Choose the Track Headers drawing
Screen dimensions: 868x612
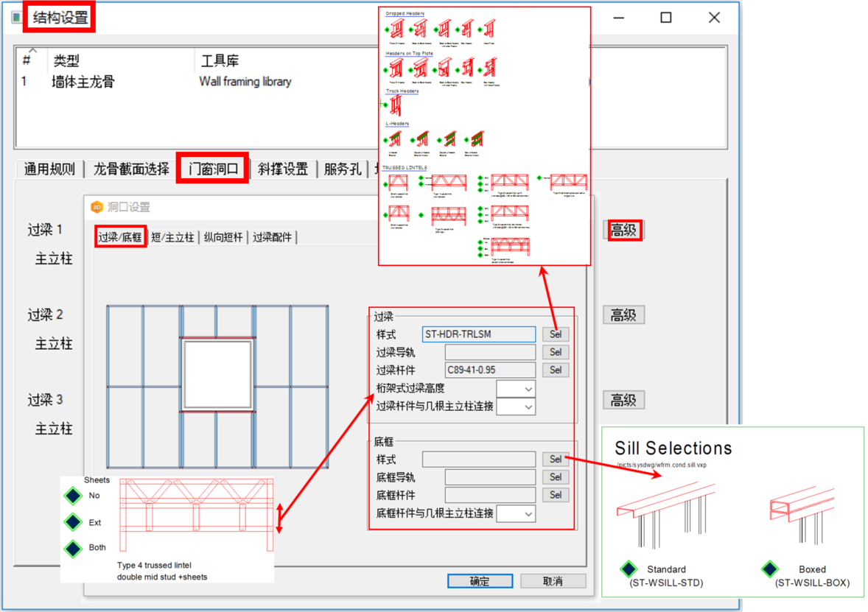(395, 105)
